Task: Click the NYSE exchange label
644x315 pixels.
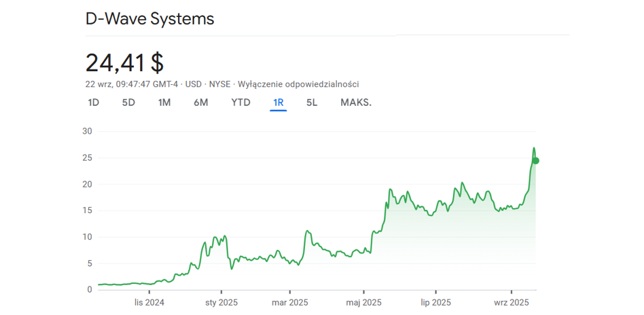Action: coord(220,84)
